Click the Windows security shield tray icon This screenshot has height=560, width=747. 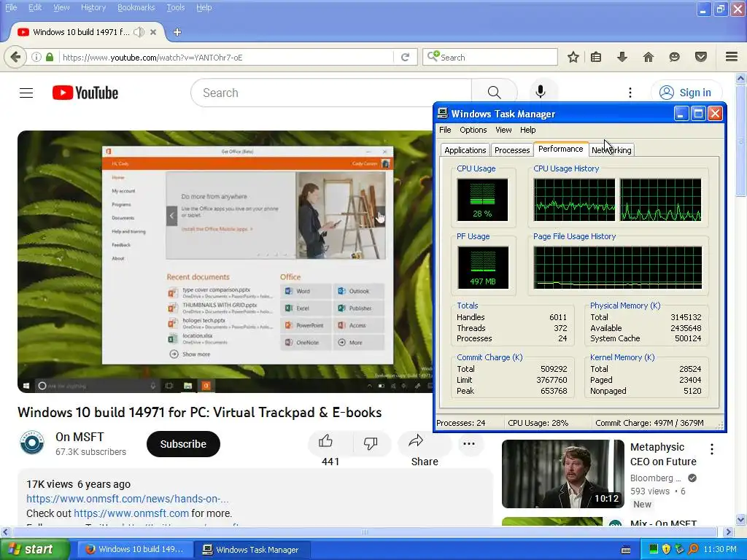pyautogui.click(x=666, y=549)
